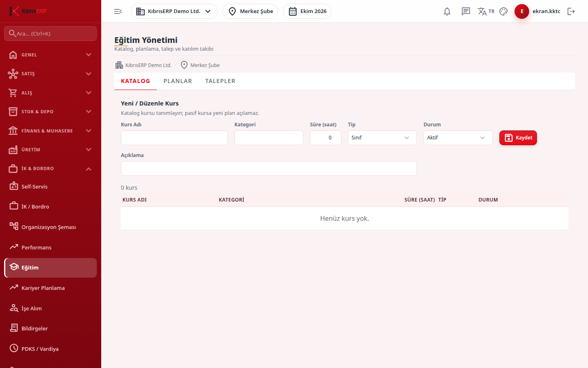588x368 pixels.
Task: Open Kariyer Planlama page
Action: point(50,288)
